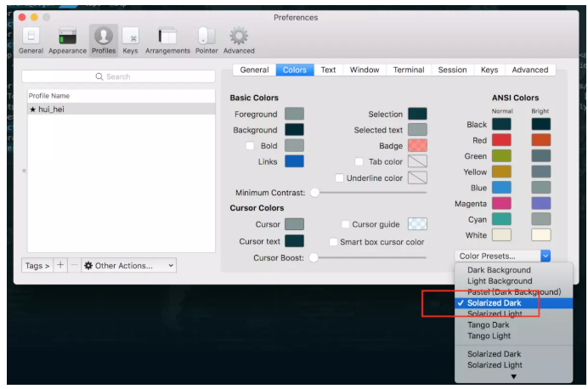588x389 pixels.
Task: Open the Advanced gear preferences pane
Action: click(x=239, y=39)
